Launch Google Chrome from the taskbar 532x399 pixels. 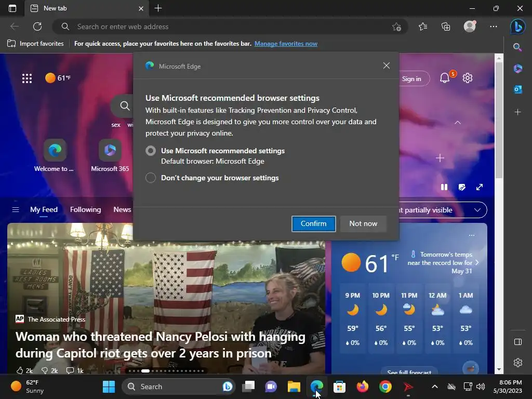click(x=385, y=387)
